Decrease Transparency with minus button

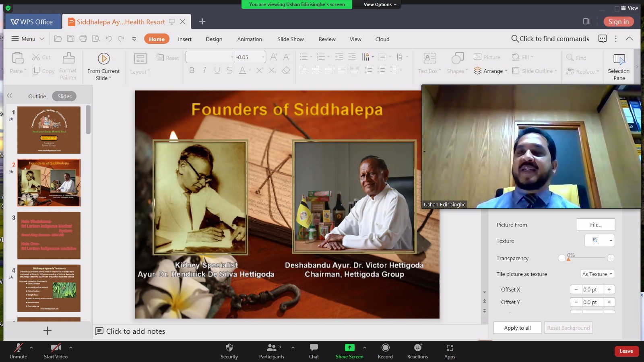tap(561, 258)
